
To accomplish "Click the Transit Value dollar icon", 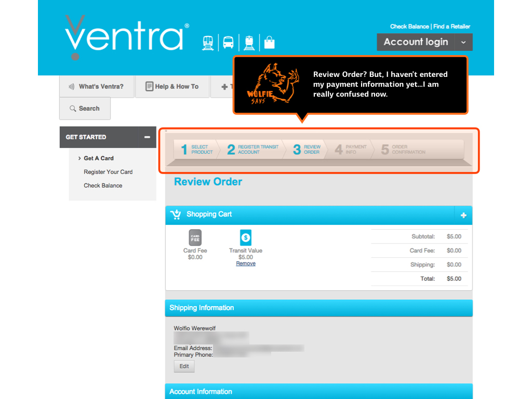I will [x=246, y=238].
